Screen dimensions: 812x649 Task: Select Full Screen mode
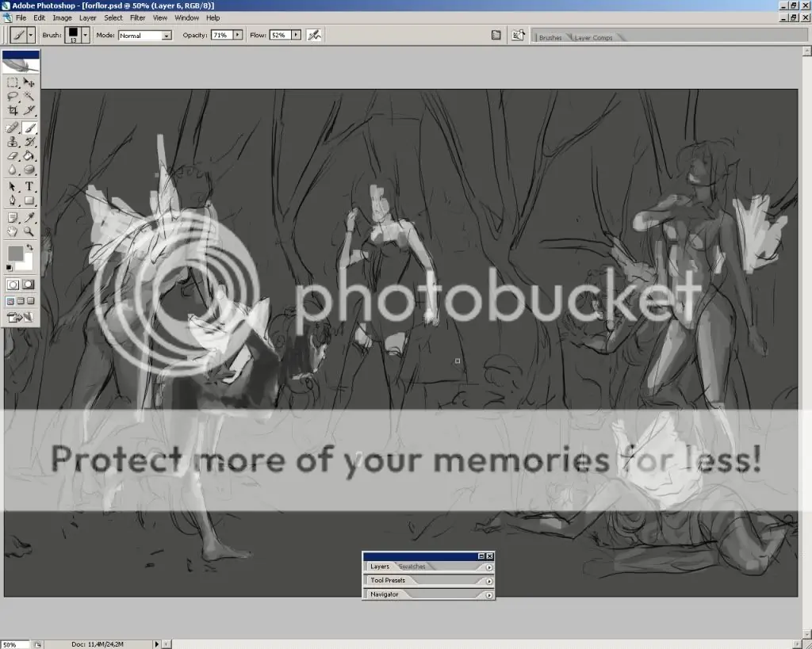[31, 301]
